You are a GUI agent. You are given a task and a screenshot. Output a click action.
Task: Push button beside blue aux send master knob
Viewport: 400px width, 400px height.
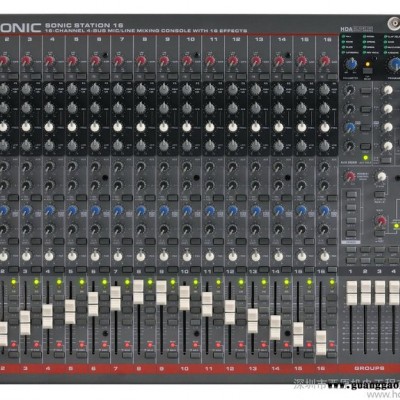pos(366,128)
